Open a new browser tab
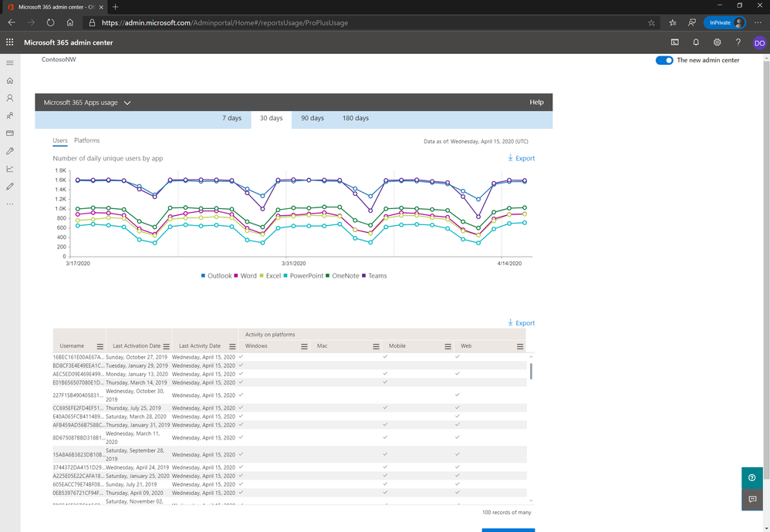Image resolution: width=770 pixels, height=532 pixels. point(116,7)
